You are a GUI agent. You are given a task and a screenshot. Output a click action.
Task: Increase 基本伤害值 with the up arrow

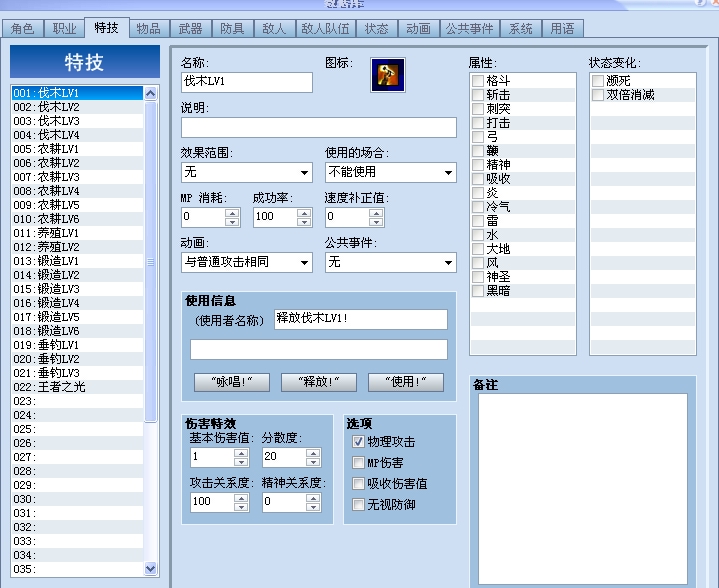coord(241,453)
